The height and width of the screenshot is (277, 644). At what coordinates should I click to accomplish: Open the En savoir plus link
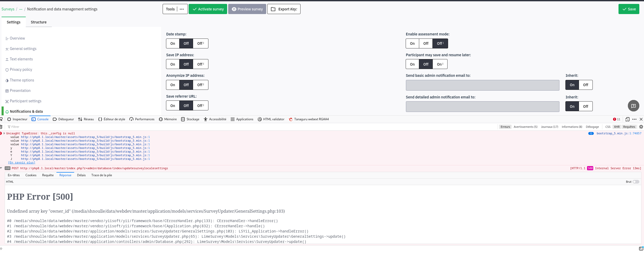22,162
